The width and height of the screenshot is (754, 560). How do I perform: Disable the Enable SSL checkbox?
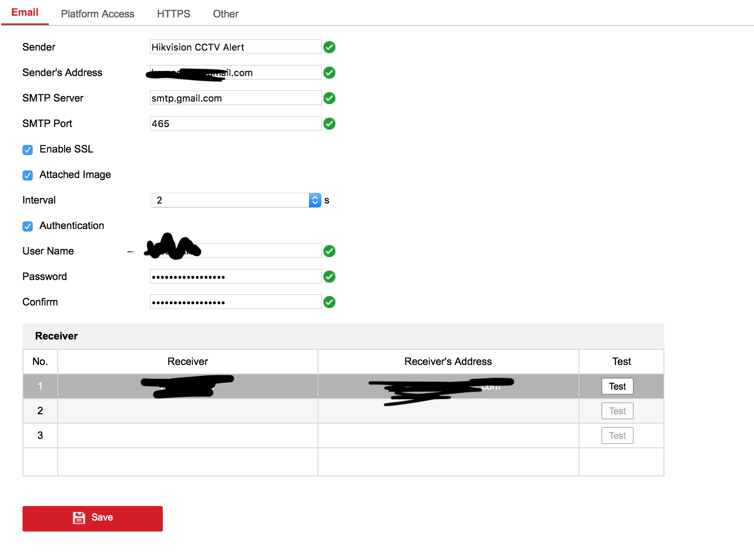coord(28,150)
